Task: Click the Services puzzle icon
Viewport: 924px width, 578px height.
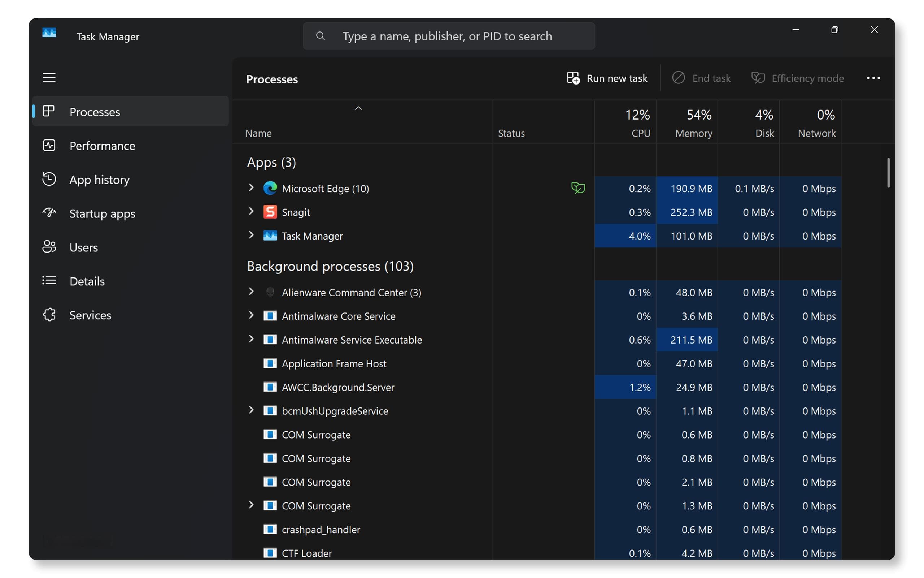Action: click(49, 315)
